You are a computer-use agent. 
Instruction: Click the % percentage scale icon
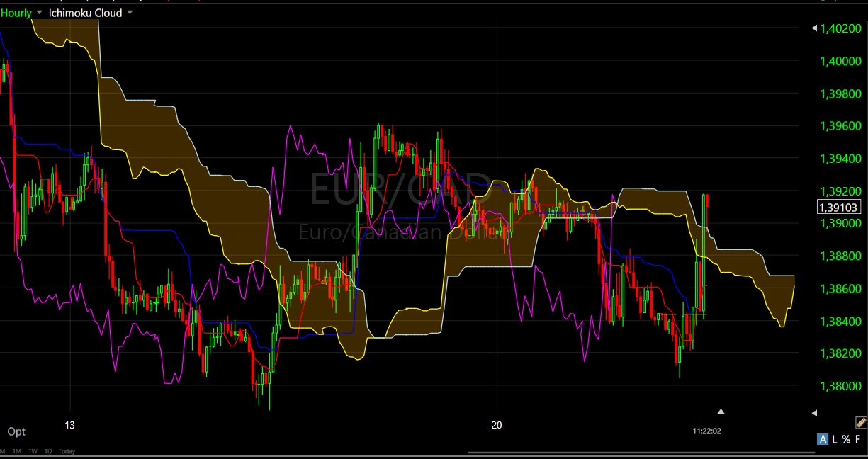click(x=846, y=439)
